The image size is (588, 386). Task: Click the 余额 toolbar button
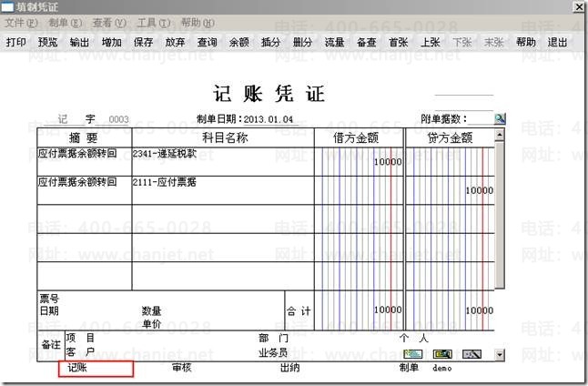click(x=239, y=42)
